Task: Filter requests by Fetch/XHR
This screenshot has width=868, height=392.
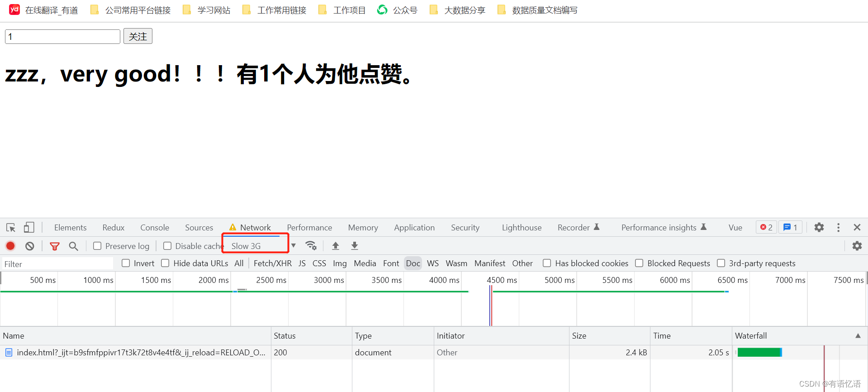Action: [x=272, y=263]
